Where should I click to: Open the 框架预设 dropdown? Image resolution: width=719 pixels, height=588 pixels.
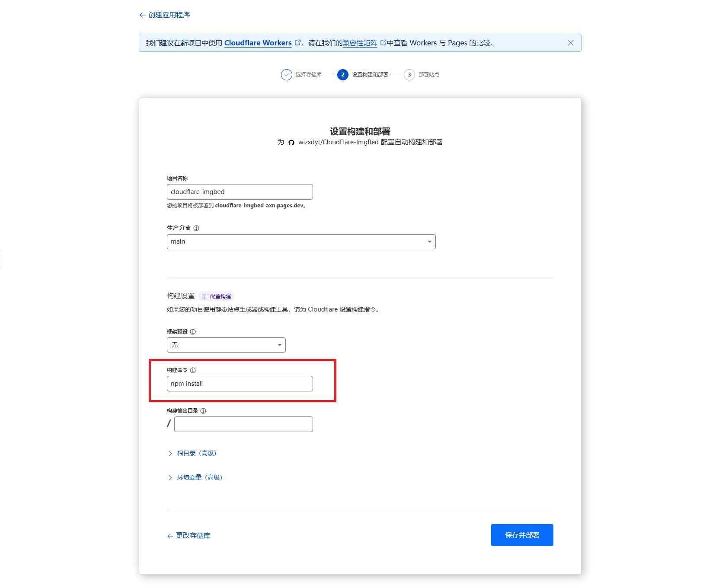pyautogui.click(x=226, y=345)
